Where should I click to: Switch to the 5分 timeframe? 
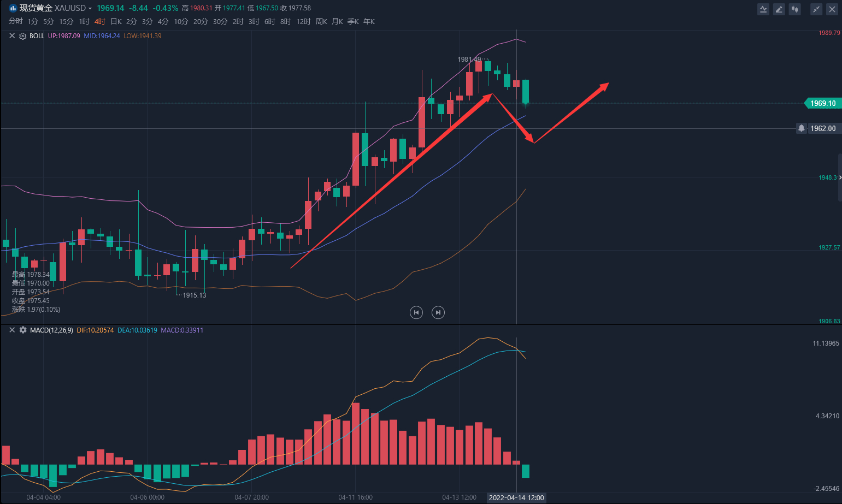click(x=49, y=21)
